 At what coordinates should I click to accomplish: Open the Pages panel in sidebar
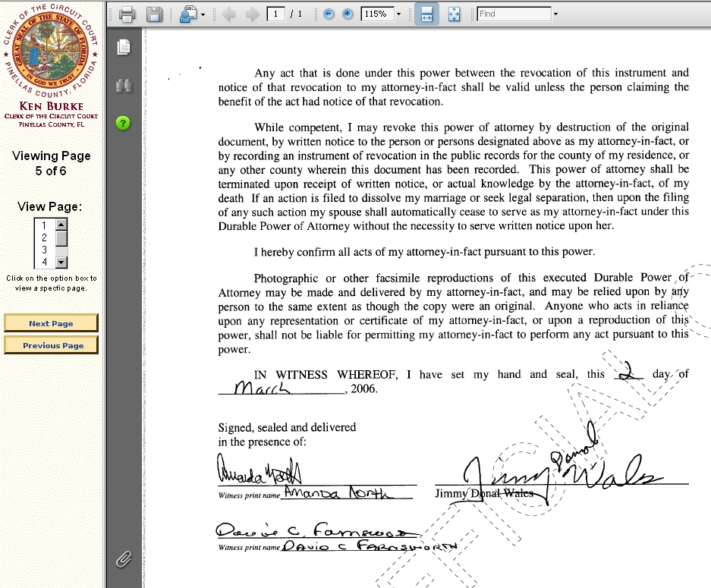coord(123,47)
